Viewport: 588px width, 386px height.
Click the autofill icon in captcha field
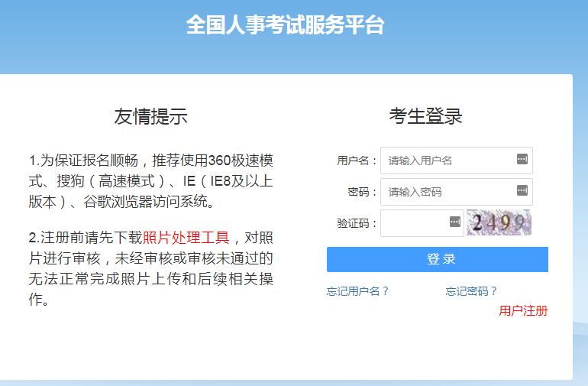454,222
